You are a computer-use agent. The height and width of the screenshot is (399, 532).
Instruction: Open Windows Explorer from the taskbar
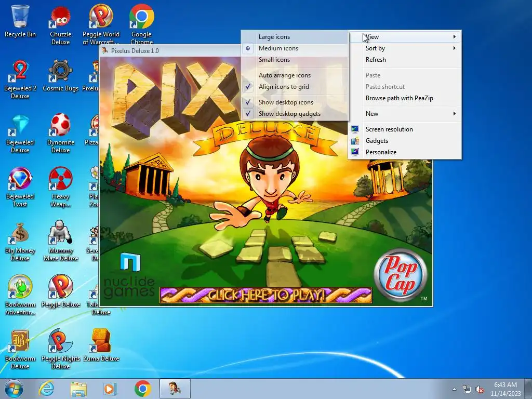click(x=78, y=389)
